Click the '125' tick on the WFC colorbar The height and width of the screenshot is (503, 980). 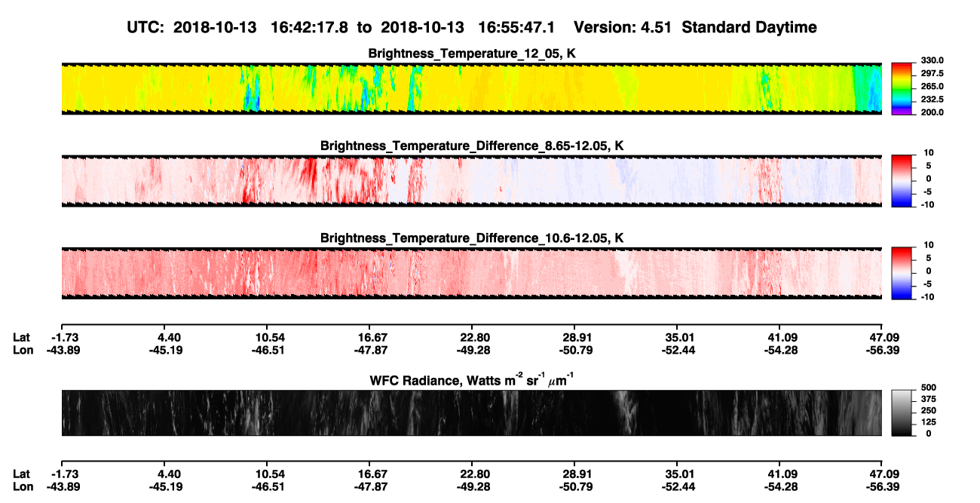[927, 422]
